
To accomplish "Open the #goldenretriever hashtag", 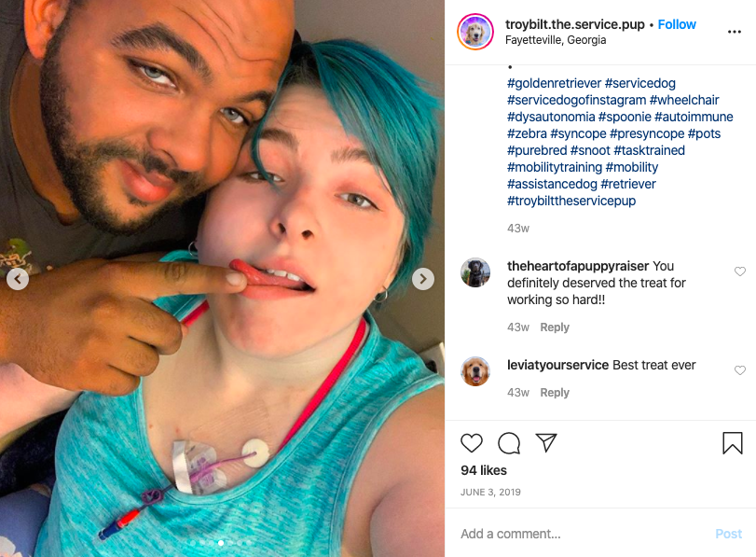I will click(554, 83).
